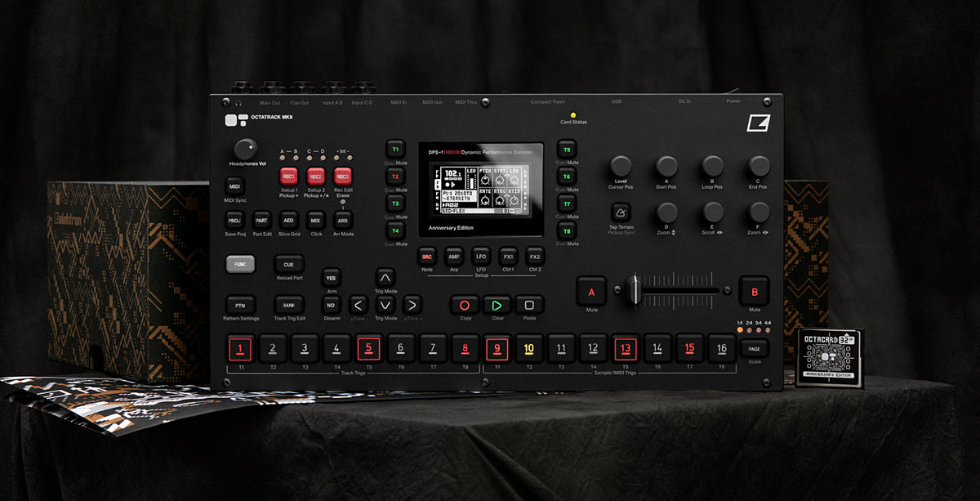The height and width of the screenshot is (501, 980).
Task: Mute scene B with the B button
Action: click(754, 291)
